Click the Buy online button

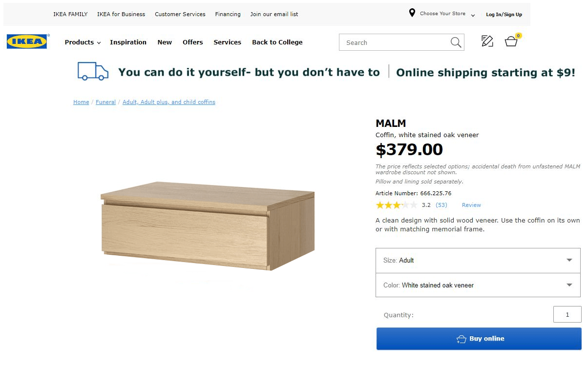tap(478, 338)
